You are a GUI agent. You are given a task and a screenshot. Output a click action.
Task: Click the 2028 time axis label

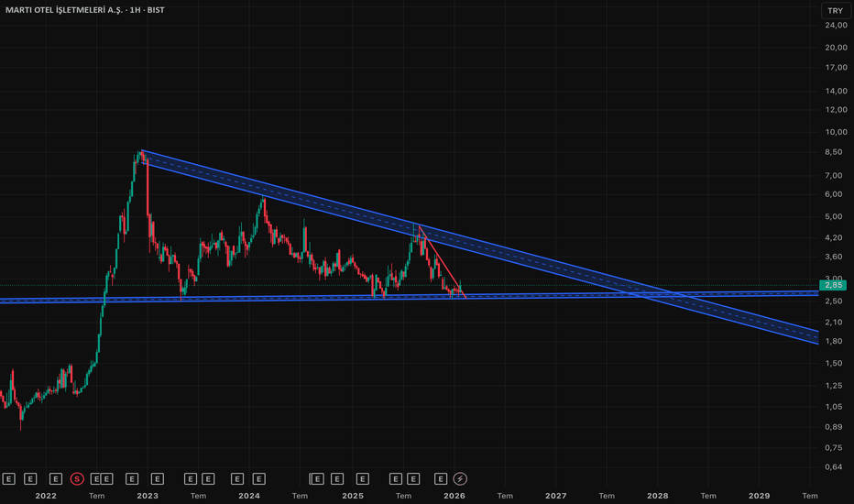pyautogui.click(x=657, y=496)
